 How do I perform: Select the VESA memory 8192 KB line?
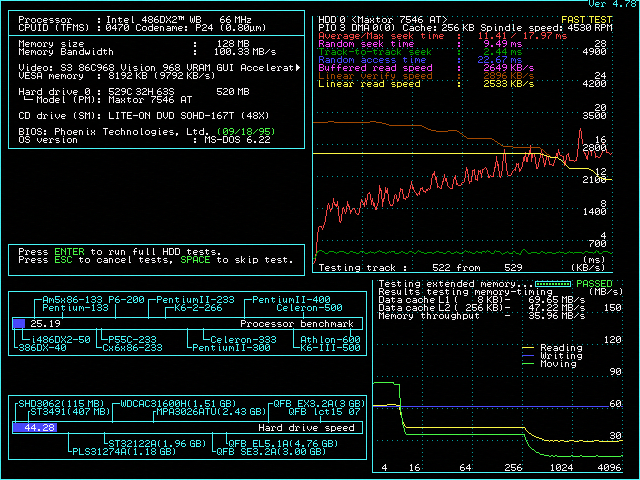(x=117, y=76)
